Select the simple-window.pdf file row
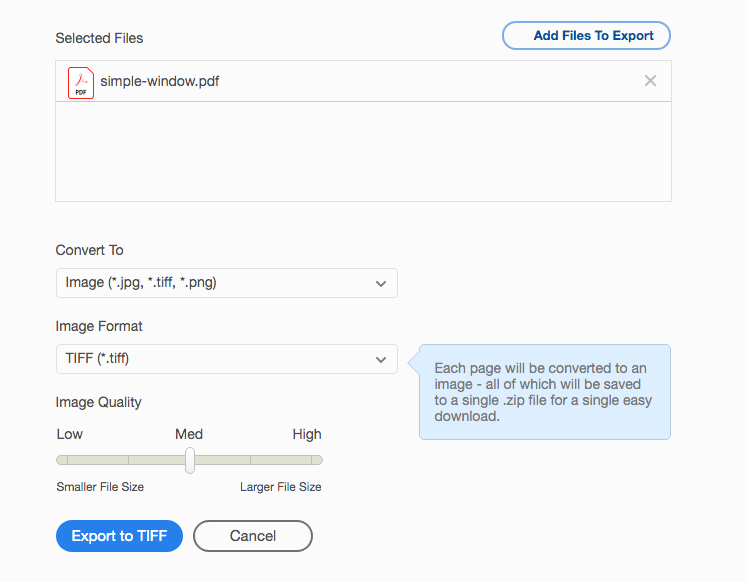748x582 pixels. tap(364, 81)
